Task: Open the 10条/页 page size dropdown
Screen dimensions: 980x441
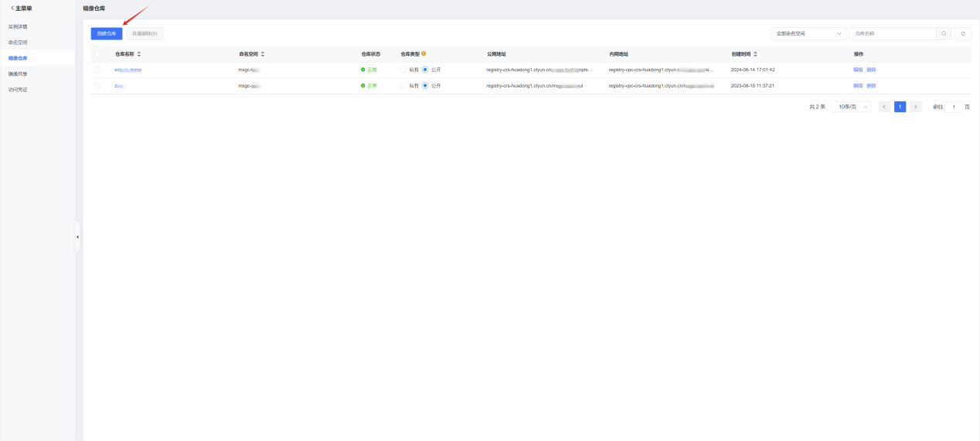Action: click(x=851, y=107)
